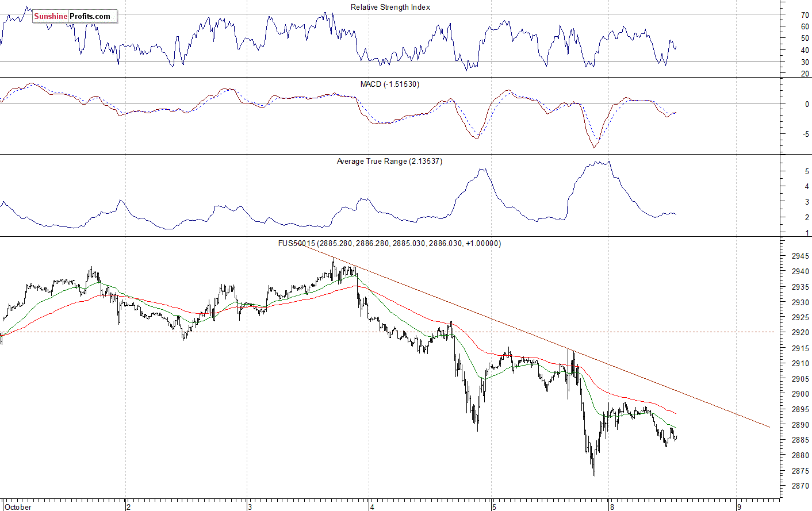The height and width of the screenshot is (511, 812).
Task: Click the FUS50015 price header text
Action: pyautogui.click(x=389, y=243)
